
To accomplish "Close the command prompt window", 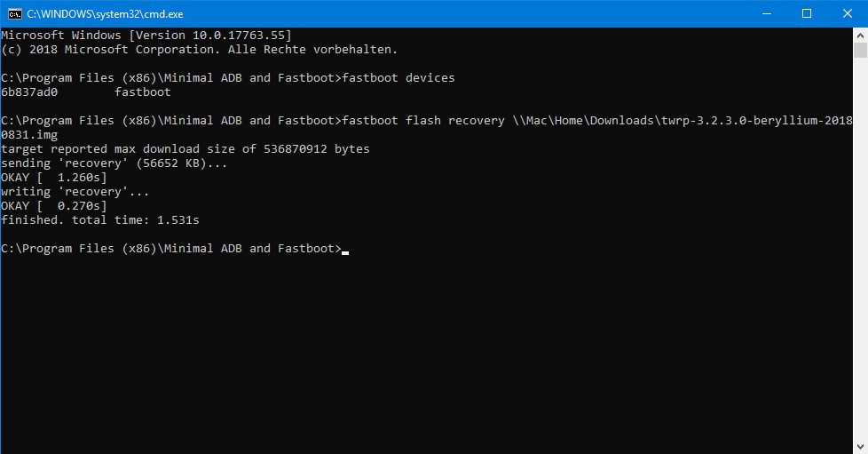I will pyautogui.click(x=848, y=14).
